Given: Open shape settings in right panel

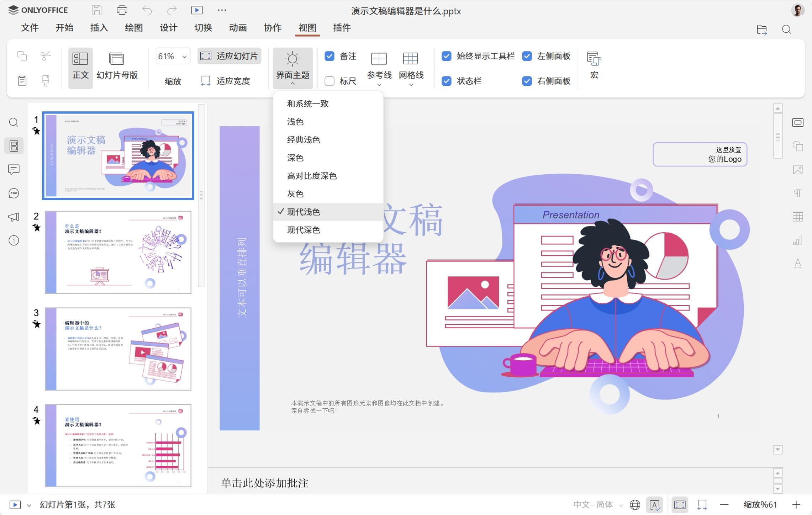Looking at the screenshot, I should click(798, 146).
